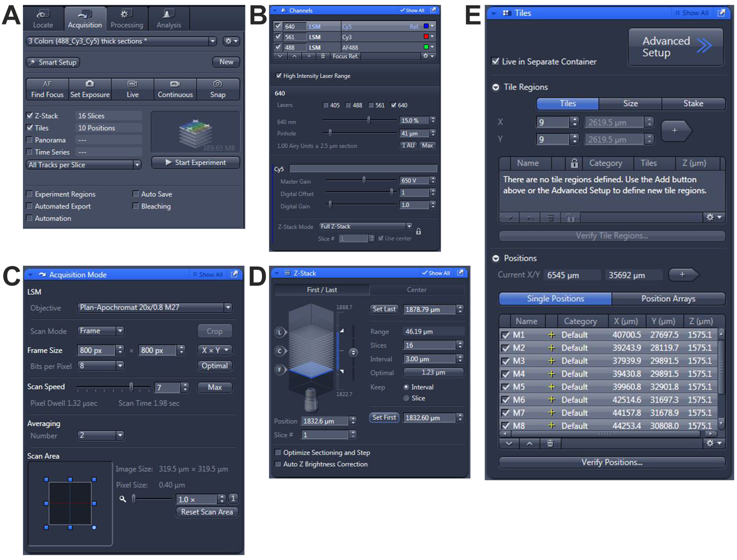737x560 pixels.
Task: Toggle Live in Separate Container checkbox
Action: pyautogui.click(x=496, y=61)
